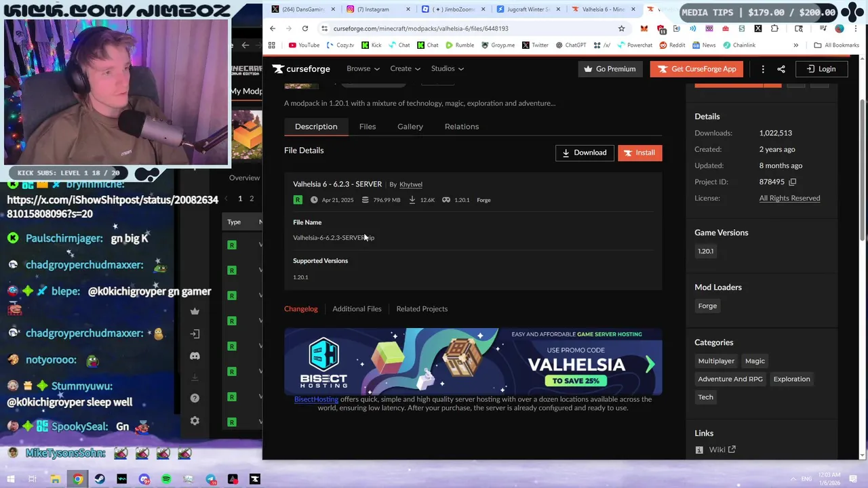Screen dimensions: 868x488
Task: Open the All Rights Reserved license link
Action: [x=789, y=198]
